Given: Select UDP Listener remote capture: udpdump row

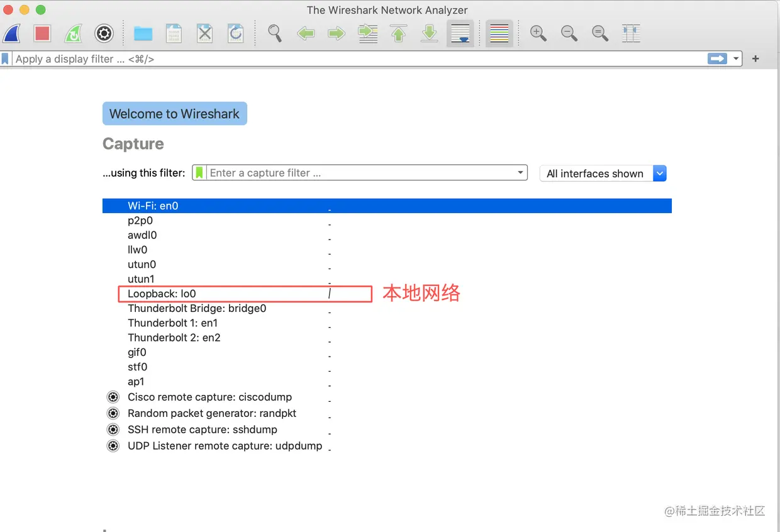Looking at the screenshot, I should [387, 446].
